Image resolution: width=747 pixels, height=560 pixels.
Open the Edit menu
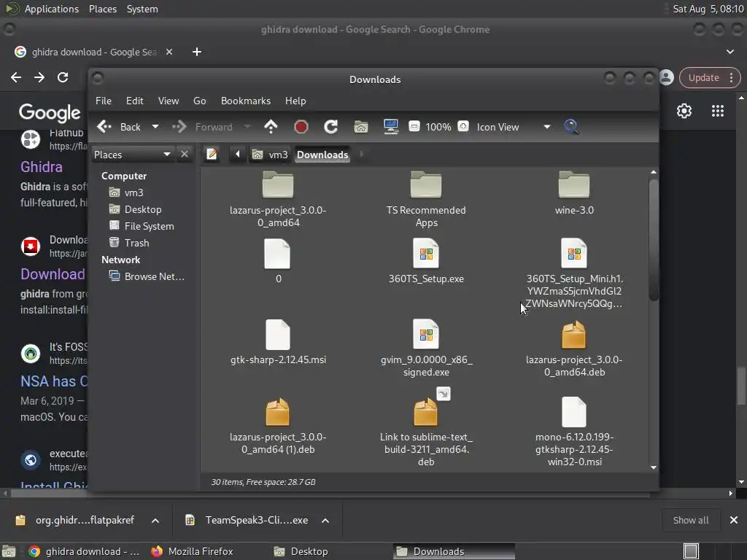[x=135, y=101]
